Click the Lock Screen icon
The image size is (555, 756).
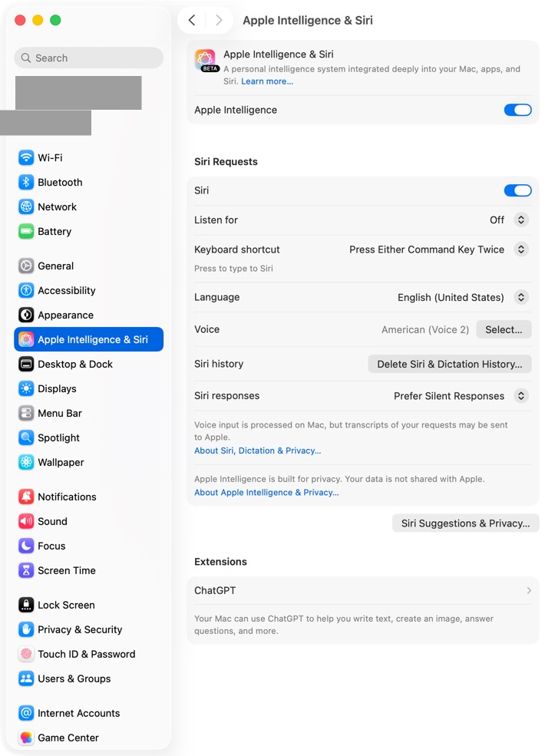click(26, 605)
